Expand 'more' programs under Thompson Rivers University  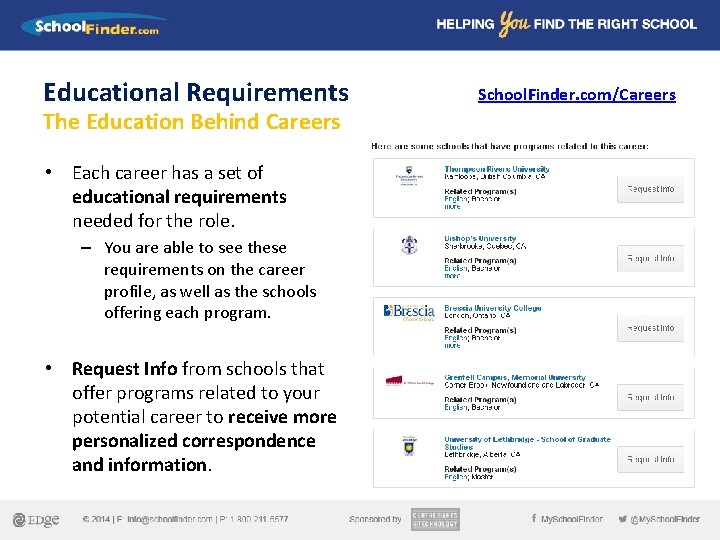pyautogui.click(x=452, y=207)
